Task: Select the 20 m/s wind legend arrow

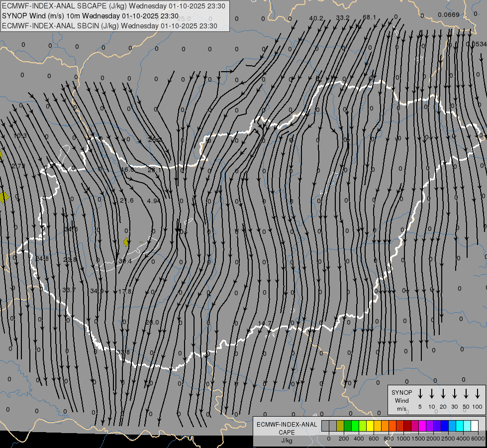Action: click(x=443, y=394)
